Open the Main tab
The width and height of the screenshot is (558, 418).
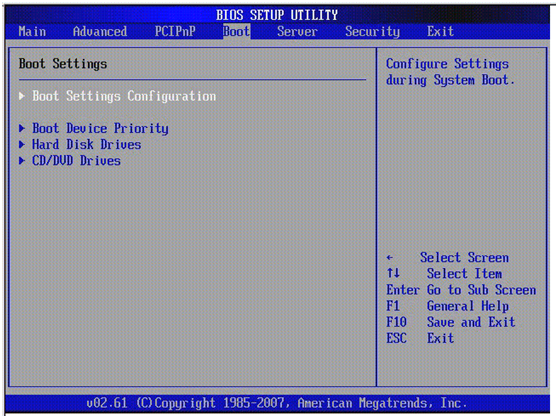point(32,31)
